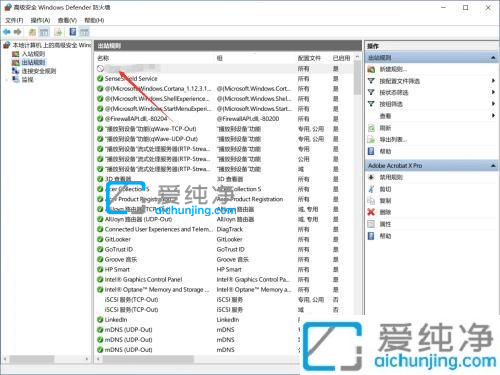Collapse the Adobe Acrobat X Pro actions section
This screenshot has width=500, height=375.
tap(493, 166)
